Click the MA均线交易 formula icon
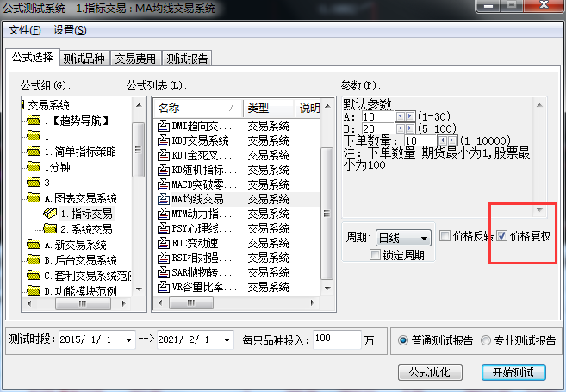Viewport: 566px width, 392px height. (164, 199)
